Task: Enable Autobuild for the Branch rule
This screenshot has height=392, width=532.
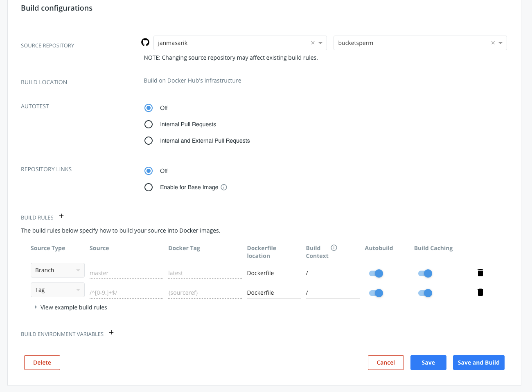Action: coord(376,273)
